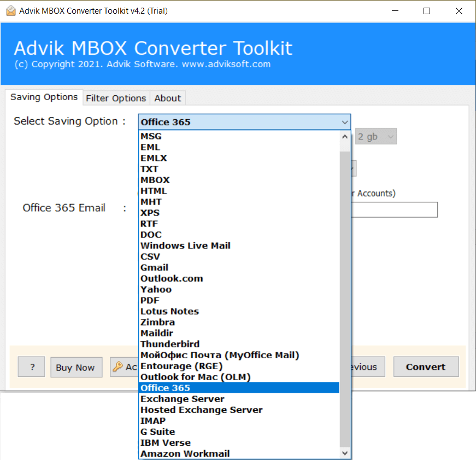Select RTF saving format
The width and height of the screenshot is (476, 460).
(239, 224)
